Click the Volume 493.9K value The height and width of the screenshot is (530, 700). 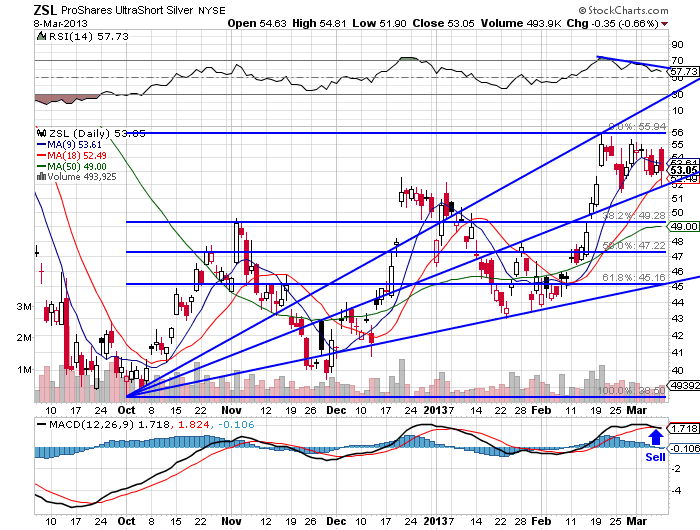coord(521,23)
